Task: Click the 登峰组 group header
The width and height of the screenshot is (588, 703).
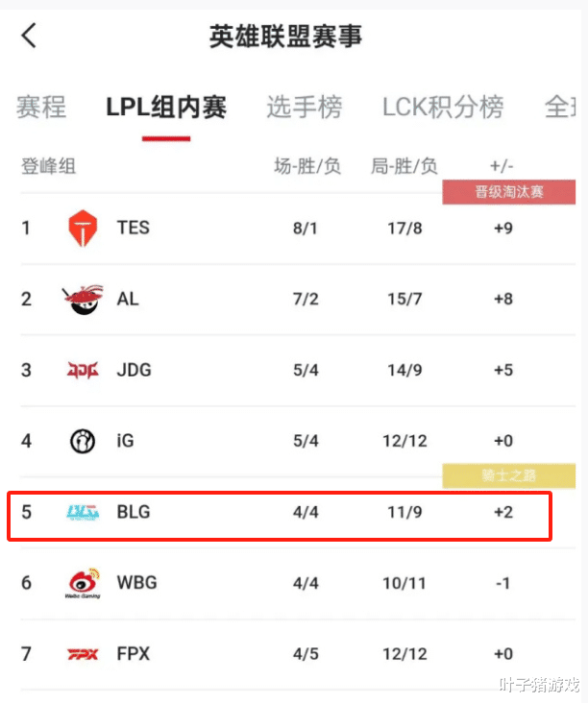Action: click(48, 166)
